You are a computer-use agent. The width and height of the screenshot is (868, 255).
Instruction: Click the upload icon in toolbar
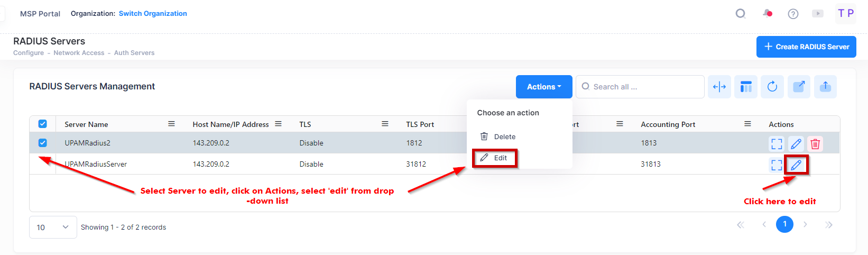tap(825, 87)
